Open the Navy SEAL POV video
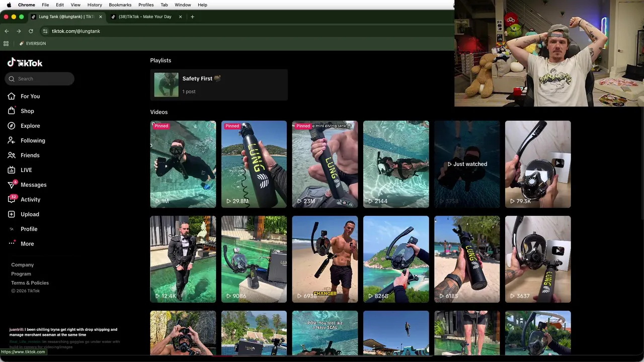The image size is (644, 362). [x=325, y=333]
